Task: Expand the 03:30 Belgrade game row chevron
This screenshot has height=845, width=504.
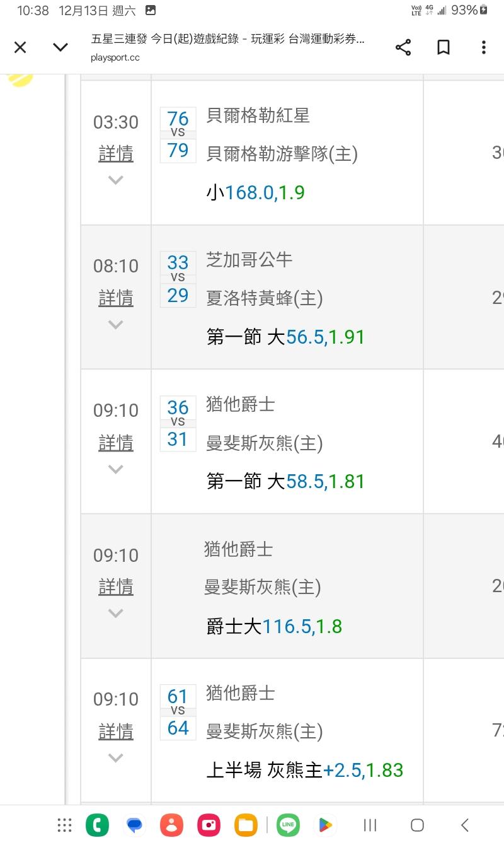Action: click(x=115, y=180)
